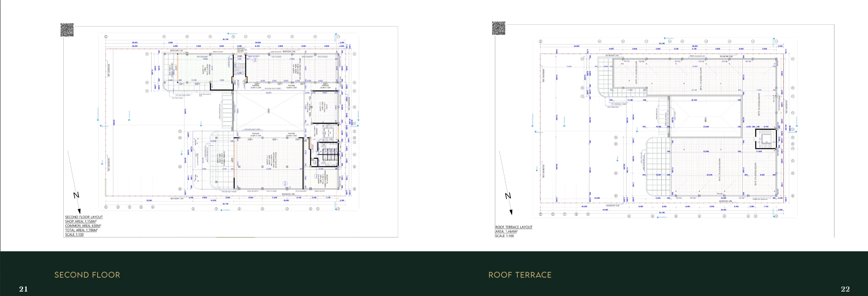Viewport: 868px width, 296px height.
Task: Select the SHOP AREA 1,156M² text
Action: 81,221
